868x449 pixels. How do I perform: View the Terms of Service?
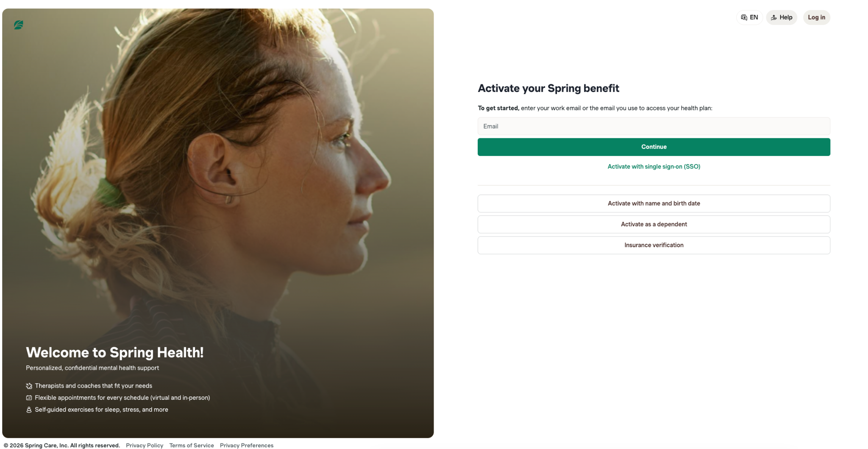[191, 445]
